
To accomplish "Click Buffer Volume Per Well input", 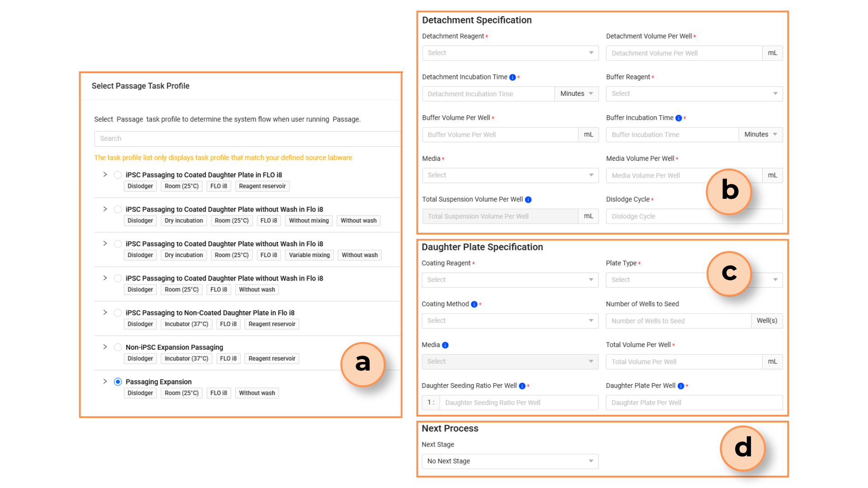I will click(500, 135).
